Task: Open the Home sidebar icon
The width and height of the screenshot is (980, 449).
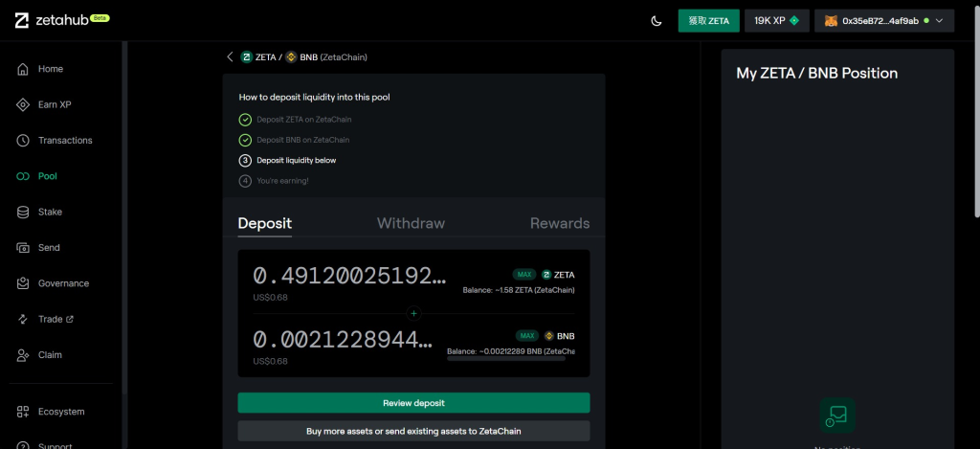Action: click(23, 69)
